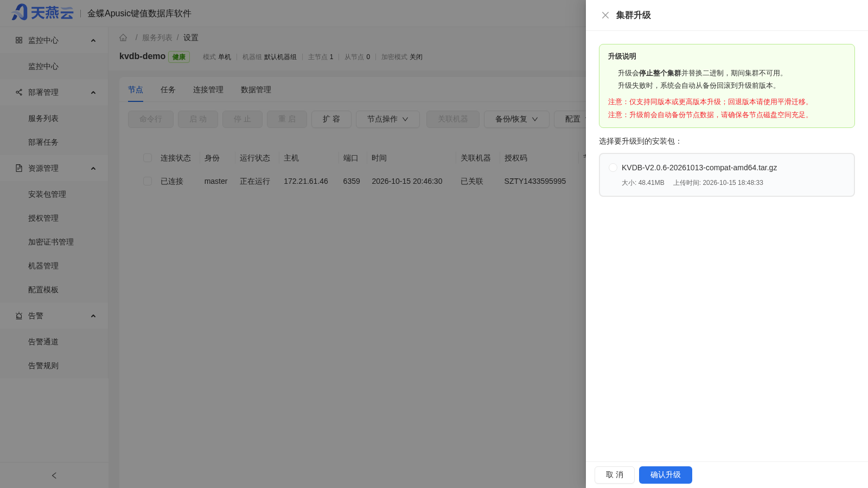Open 授权管理 in the sidebar
The width and height of the screenshot is (868, 488).
click(43, 218)
